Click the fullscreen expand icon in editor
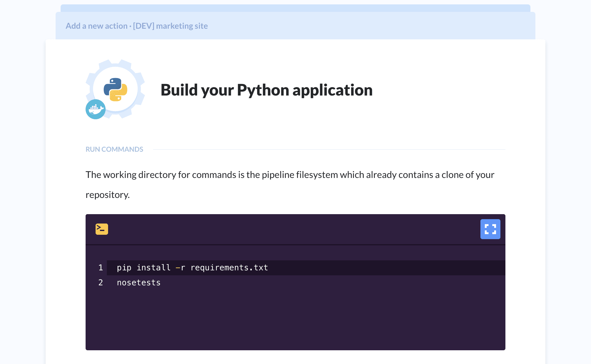This screenshot has width=591, height=364. tap(490, 229)
